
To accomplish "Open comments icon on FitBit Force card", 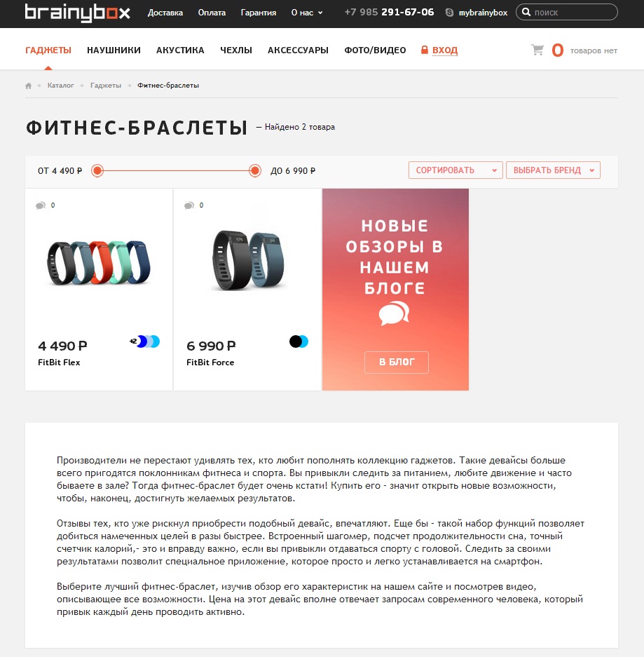I will (189, 205).
